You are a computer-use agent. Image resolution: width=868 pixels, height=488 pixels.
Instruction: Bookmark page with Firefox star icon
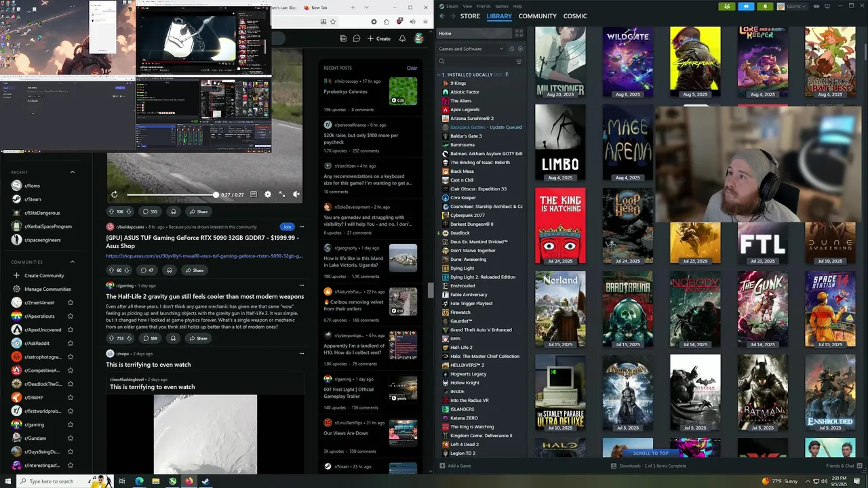point(333,22)
